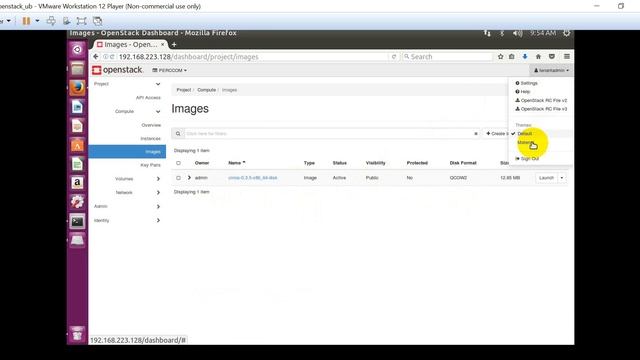640x360 pixels.
Task: Open the user account dropdown in the header
Action: pyautogui.click(x=551, y=70)
